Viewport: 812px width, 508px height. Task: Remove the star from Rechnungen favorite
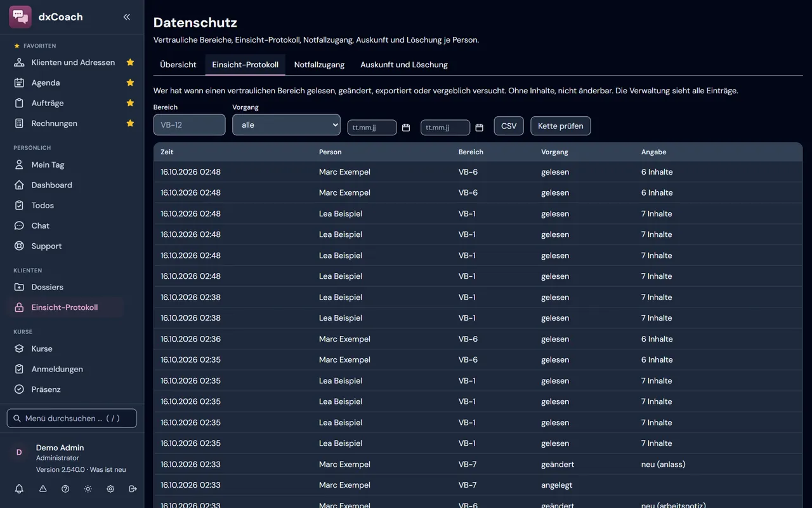(130, 123)
